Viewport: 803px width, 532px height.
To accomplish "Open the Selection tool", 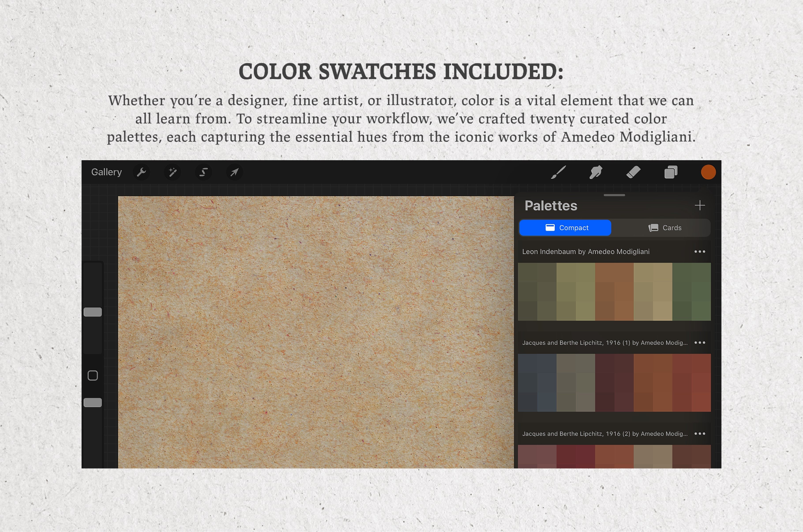I will pyautogui.click(x=203, y=172).
